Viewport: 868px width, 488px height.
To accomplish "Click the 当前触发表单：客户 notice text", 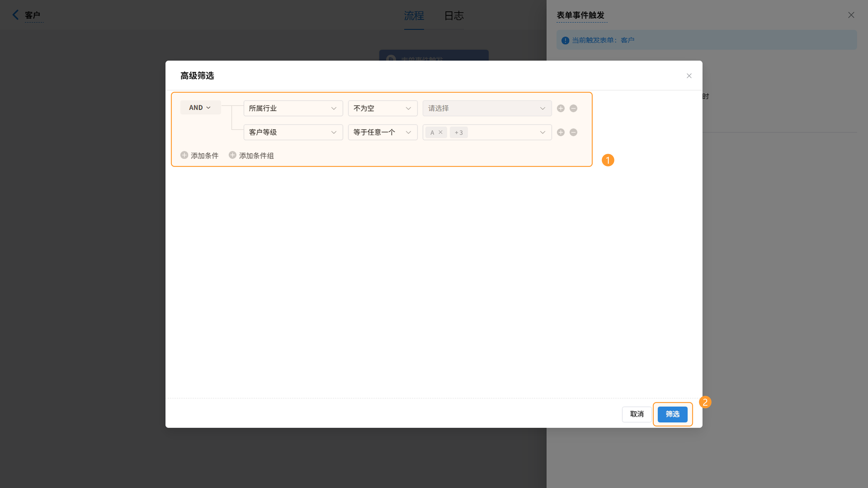I will [603, 40].
